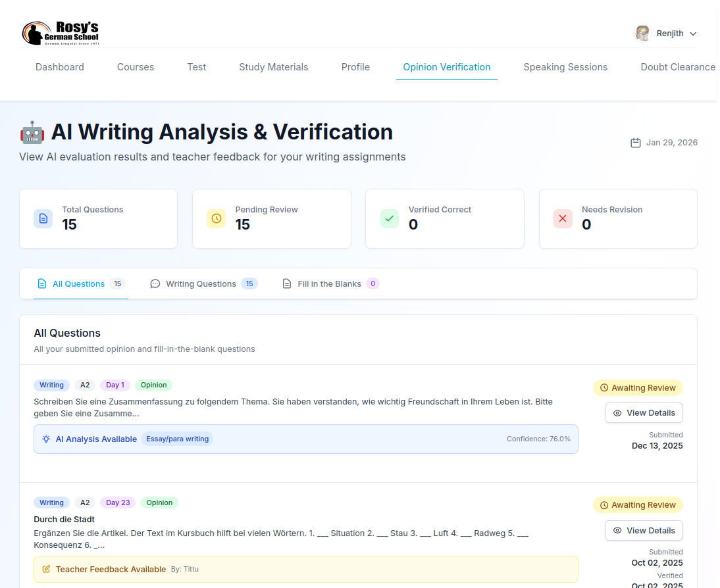Click the Teacher Feedback pencil icon
Viewport: 720px width, 588px height.
(47, 569)
